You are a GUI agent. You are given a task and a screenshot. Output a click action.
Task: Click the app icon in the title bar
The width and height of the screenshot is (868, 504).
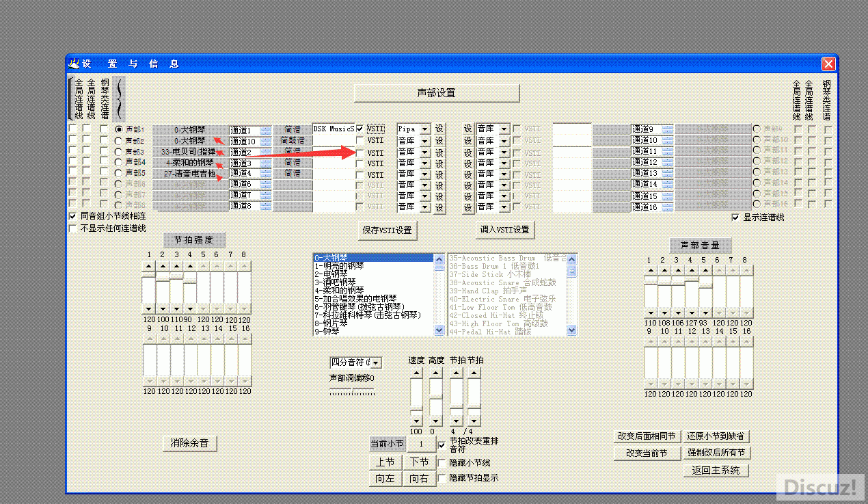point(74,64)
